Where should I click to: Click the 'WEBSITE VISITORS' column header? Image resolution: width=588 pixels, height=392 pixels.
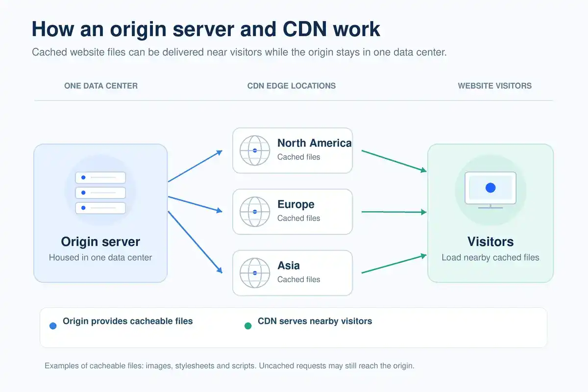click(495, 86)
